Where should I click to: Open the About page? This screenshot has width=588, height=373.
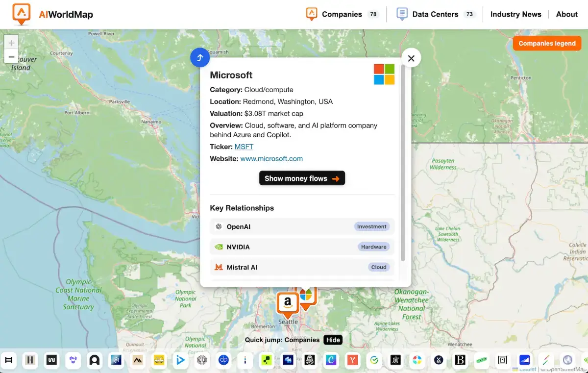(x=567, y=14)
